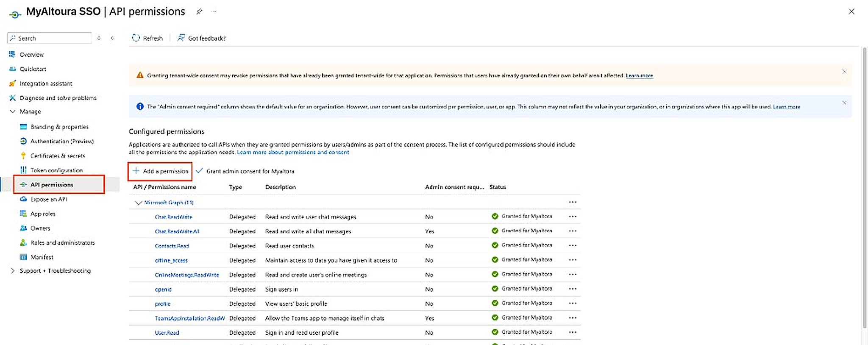
Task: Collapse the Microsoft Graph (11) group
Action: 138,203
